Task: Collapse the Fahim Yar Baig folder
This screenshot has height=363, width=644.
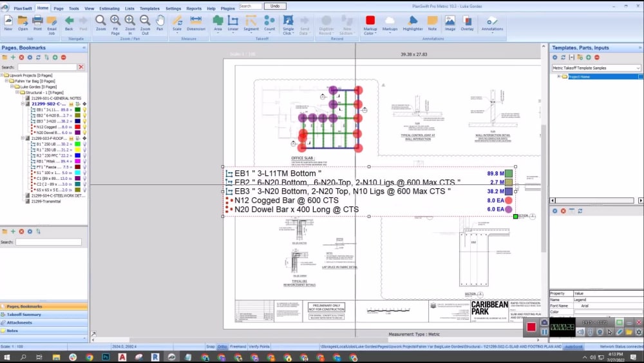Action: (x=7, y=81)
